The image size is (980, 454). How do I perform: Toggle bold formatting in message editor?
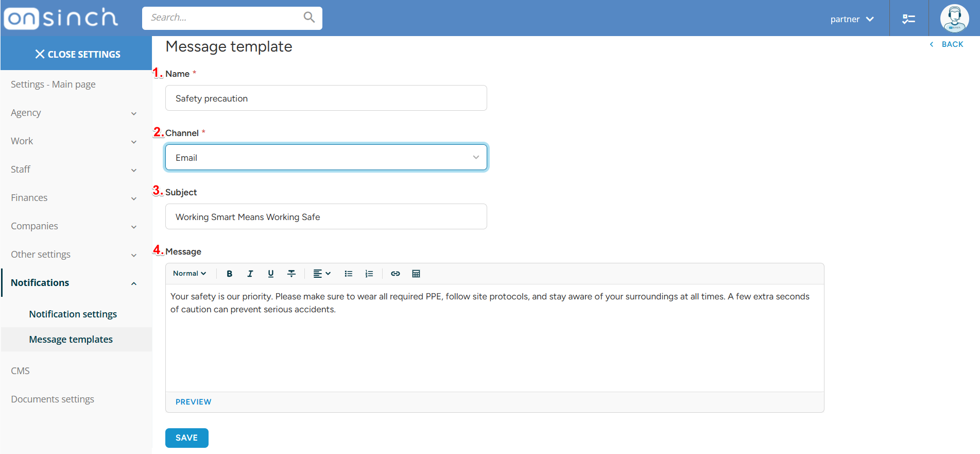[230, 274]
